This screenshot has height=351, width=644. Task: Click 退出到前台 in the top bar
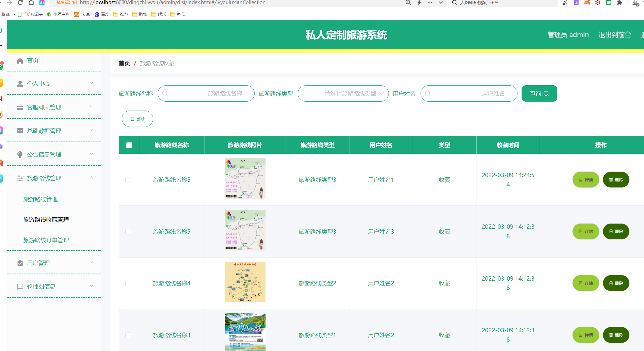click(x=615, y=35)
